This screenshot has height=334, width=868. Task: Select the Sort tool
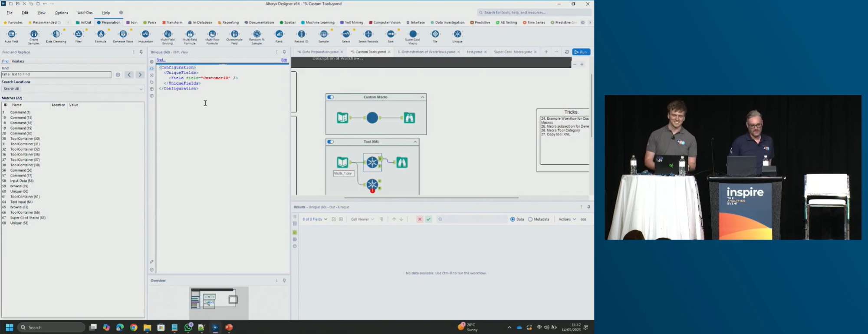click(391, 36)
